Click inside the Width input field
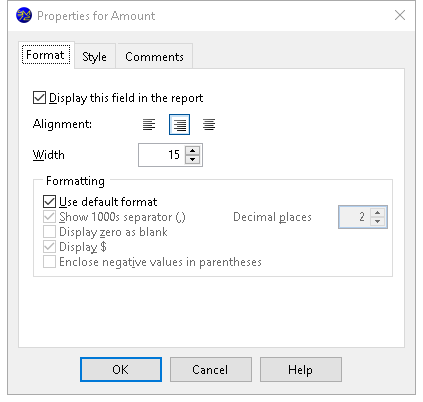This screenshot has height=402, width=423. tap(162, 155)
